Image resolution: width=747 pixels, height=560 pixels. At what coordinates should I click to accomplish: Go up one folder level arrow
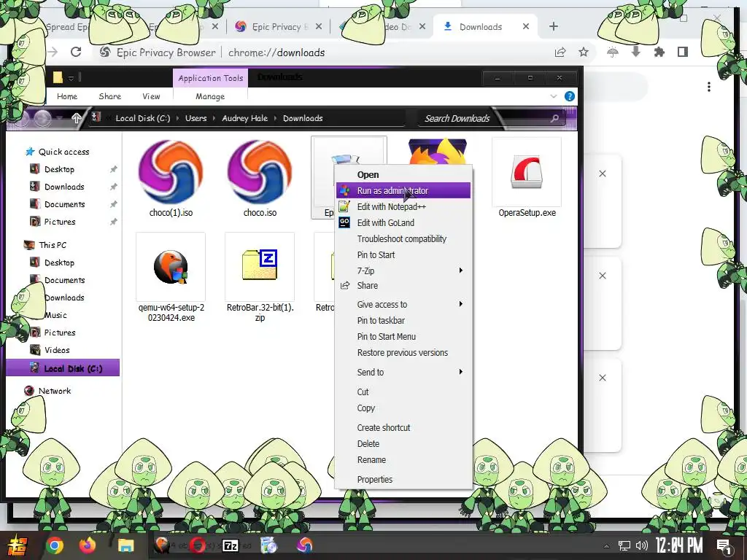[x=76, y=118]
